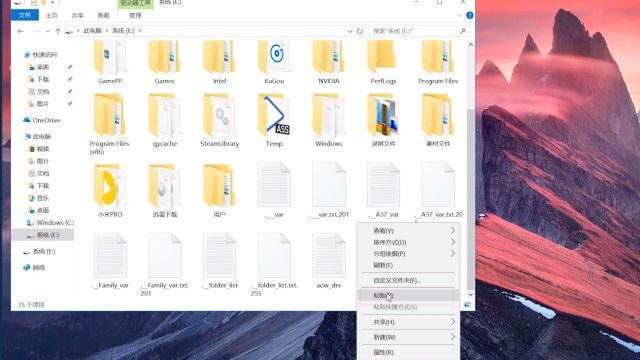Select the ._Family_var.txt.201 file
Viewport: 640px width, 360px height.
[164, 264]
